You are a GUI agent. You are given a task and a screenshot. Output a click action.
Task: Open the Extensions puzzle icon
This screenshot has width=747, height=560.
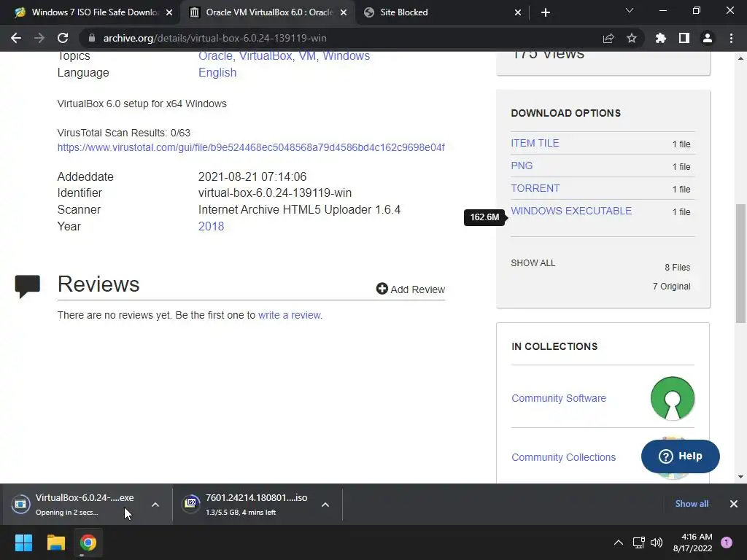tap(661, 38)
